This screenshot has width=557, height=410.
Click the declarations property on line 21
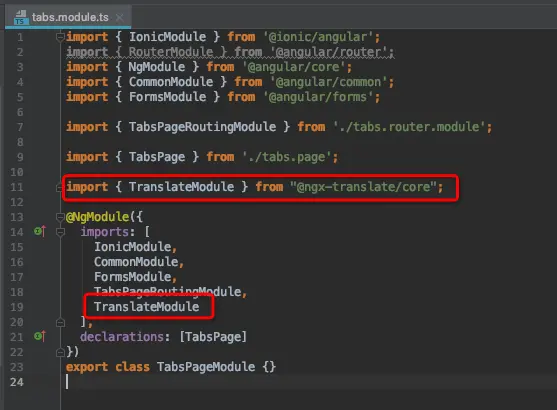coord(122,337)
